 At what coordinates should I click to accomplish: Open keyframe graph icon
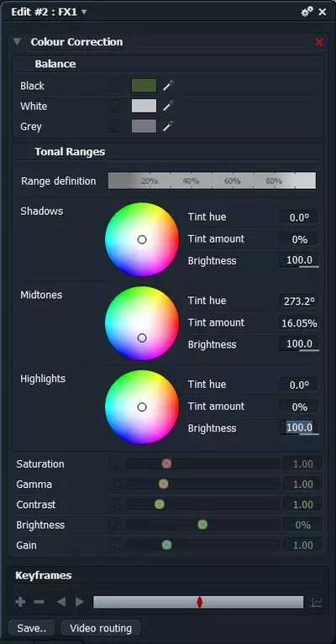point(317,602)
